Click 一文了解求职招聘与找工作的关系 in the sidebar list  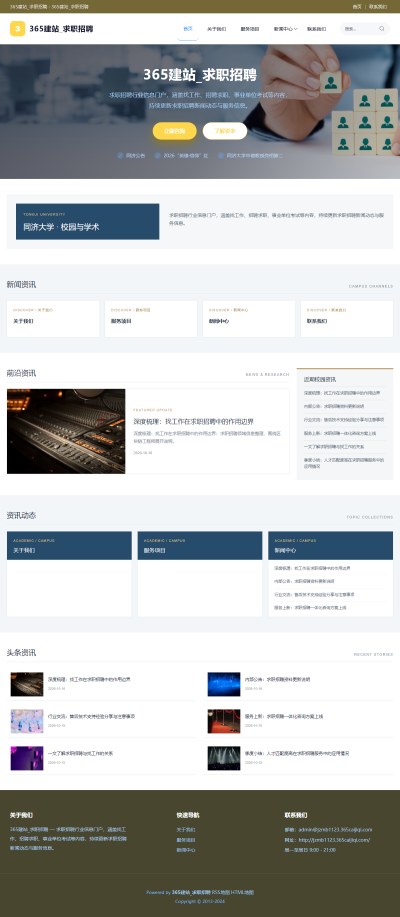tap(333, 447)
